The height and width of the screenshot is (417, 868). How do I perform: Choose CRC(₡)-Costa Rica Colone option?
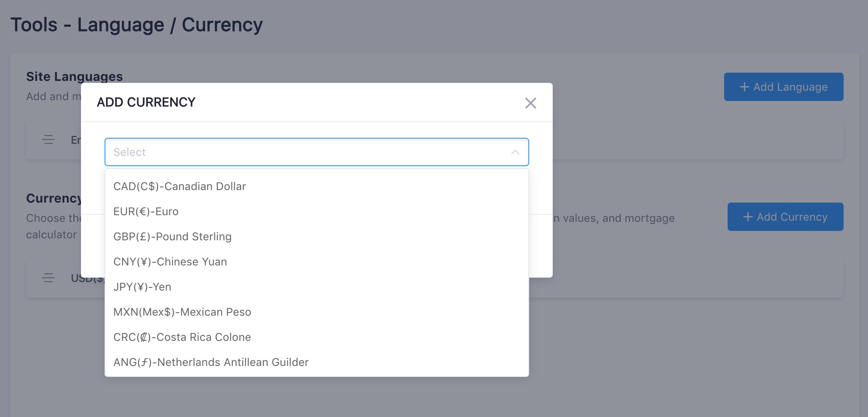[x=316, y=337]
